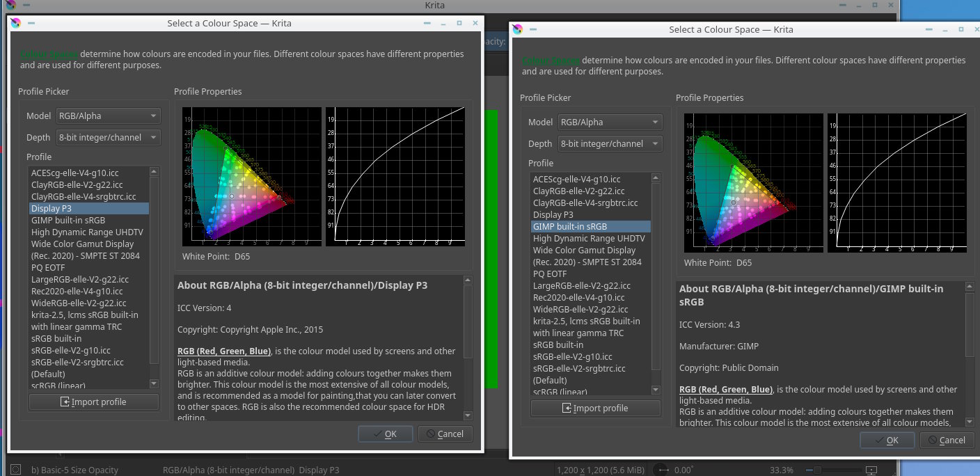Click Krita icon in right dialog titlebar
The height and width of the screenshot is (476, 980).
click(517, 29)
